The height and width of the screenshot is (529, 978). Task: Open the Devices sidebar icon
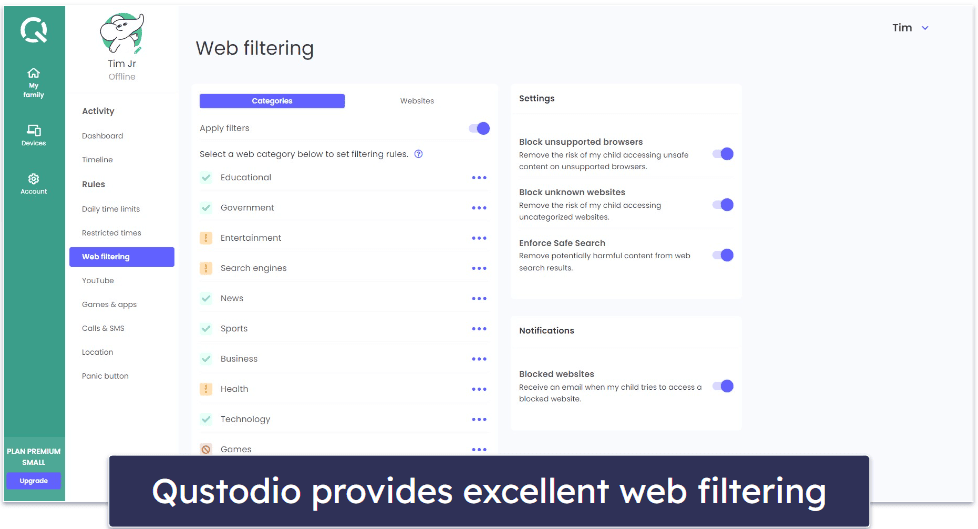[x=33, y=130]
